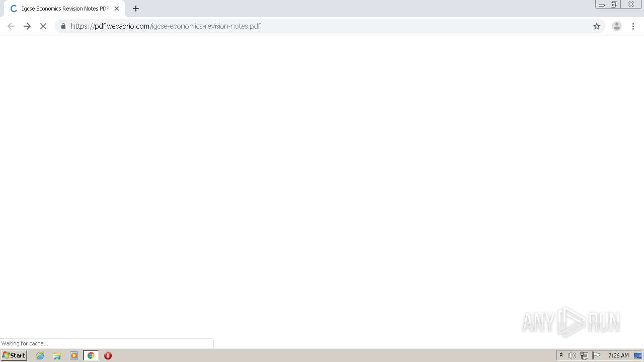View site security lock information
Viewport: 644px width, 362px height.
[63, 26]
